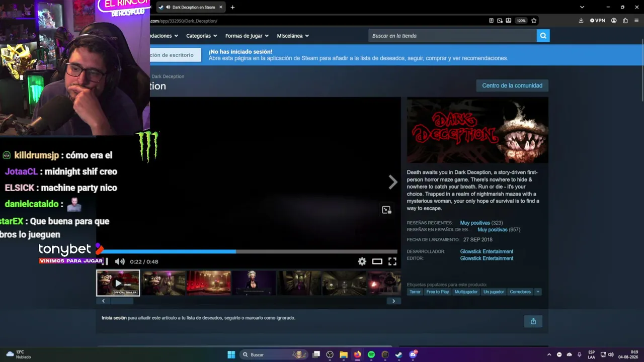Click the install app icon in address bar
This screenshot has height=362, width=644.
(508, 21)
